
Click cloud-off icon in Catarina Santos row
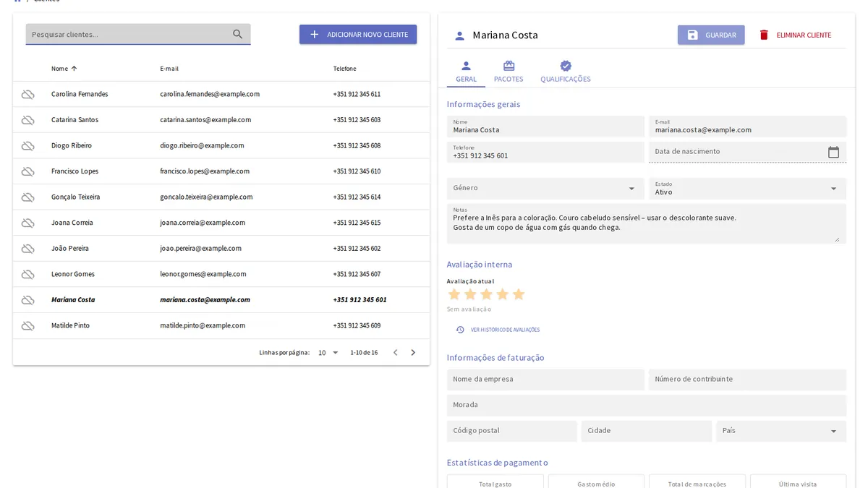[27, 120]
